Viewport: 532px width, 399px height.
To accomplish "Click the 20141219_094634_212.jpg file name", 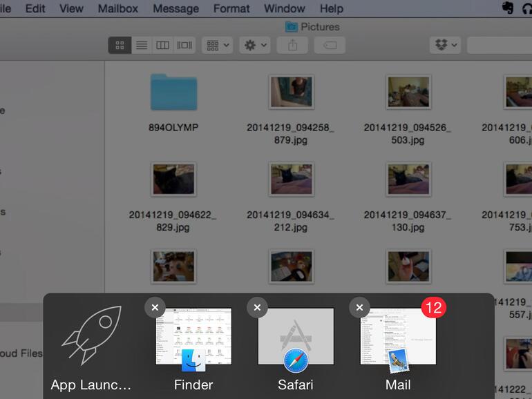I will 290,221.
